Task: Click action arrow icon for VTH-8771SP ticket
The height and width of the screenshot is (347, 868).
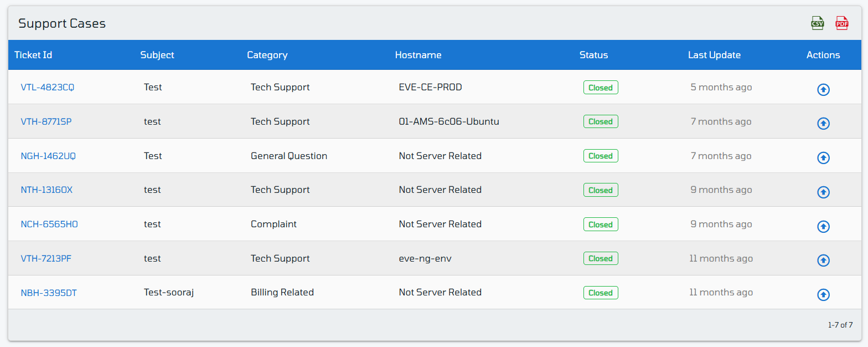Action: [823, 124]
